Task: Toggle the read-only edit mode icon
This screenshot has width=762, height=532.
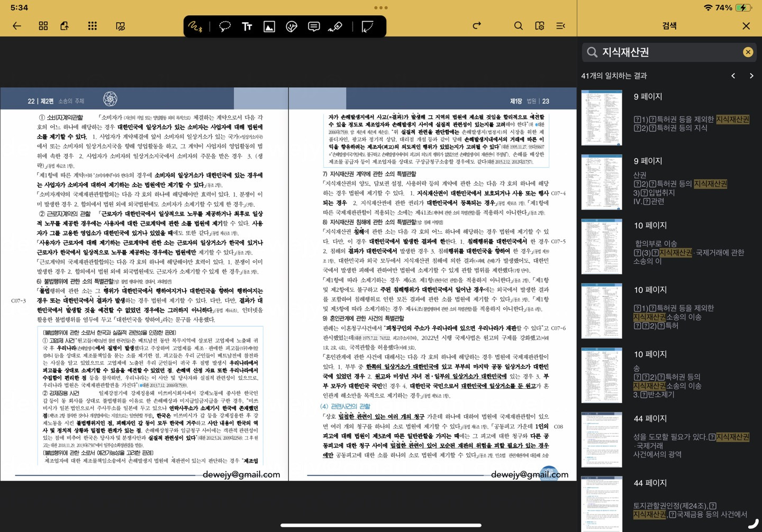Action: point(121,26)
